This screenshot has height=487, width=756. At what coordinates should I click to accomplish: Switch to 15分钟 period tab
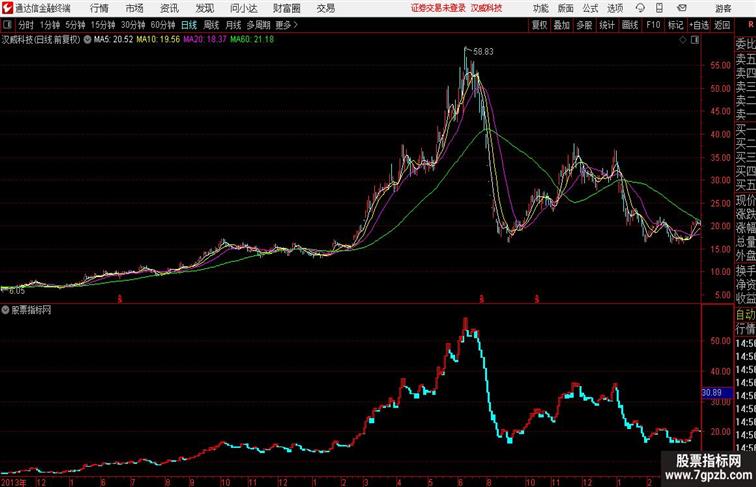[x=103, y=25]
